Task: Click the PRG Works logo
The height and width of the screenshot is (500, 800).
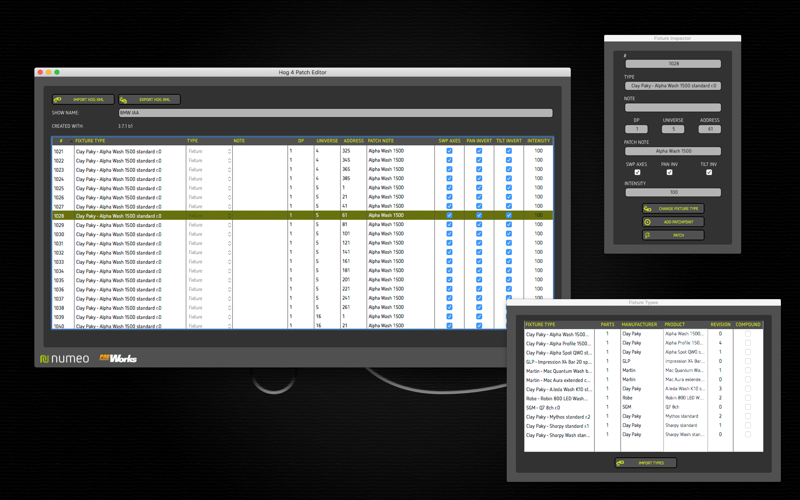Action: [118, 359]
